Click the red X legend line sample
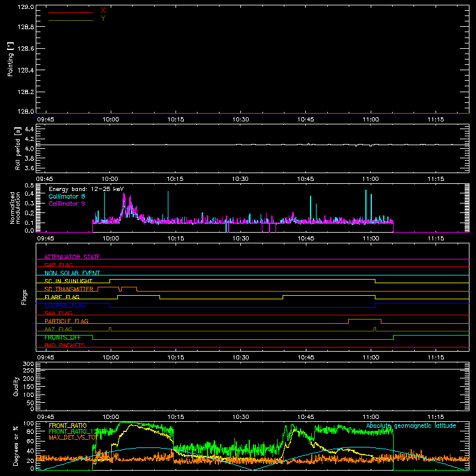 pyautogui.click(x=71, y=12)
